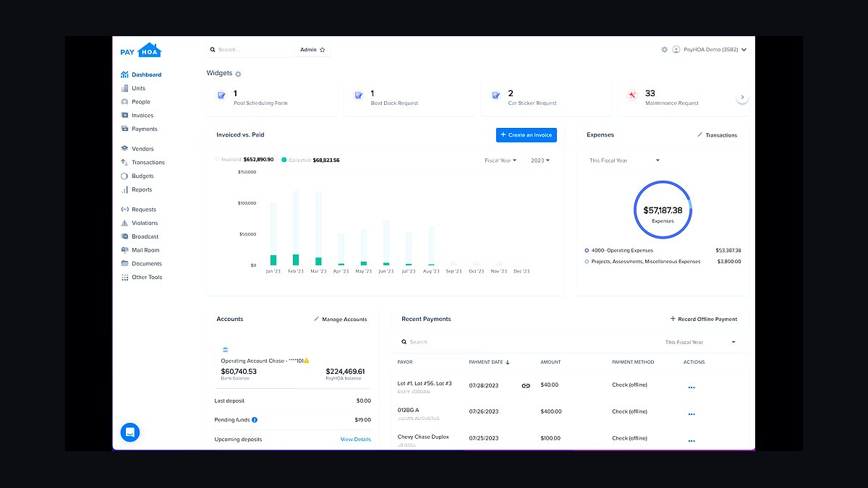Click the $400.00 amount cell
The width and height of the screenshot is (868, 488).
pos(551,411)
